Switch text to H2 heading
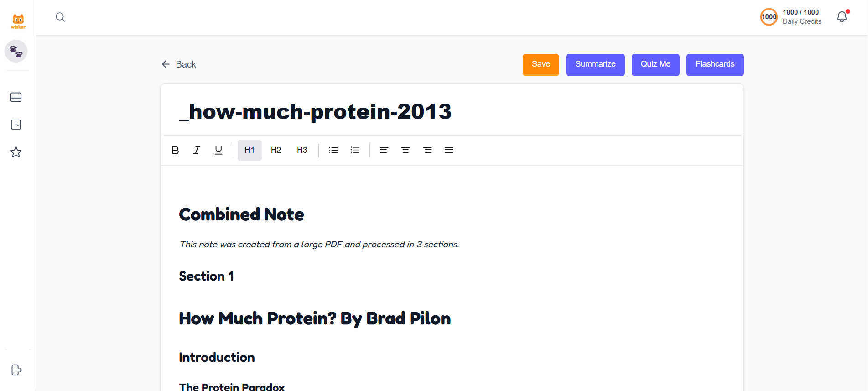The image size is (868, 391). (x=275, y=150)
